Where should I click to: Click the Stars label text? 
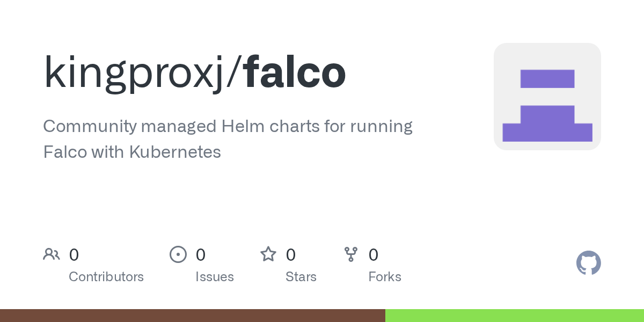(x=301, y=277)
